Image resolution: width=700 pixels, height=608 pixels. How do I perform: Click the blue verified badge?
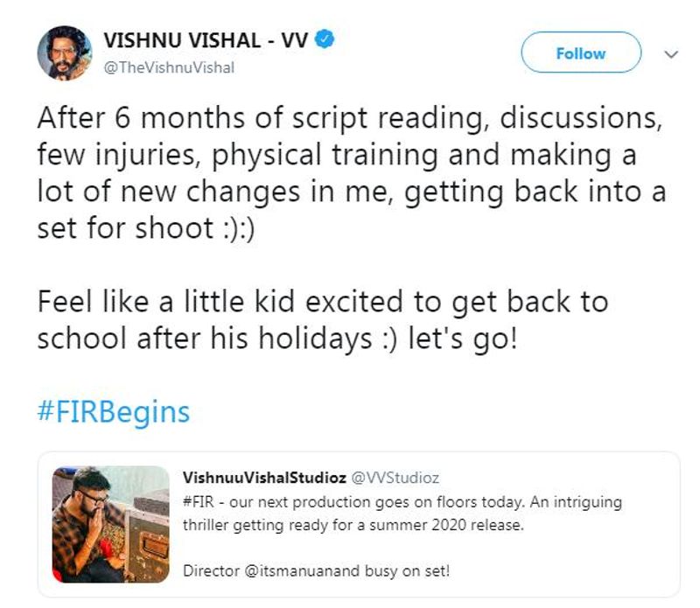(324, 39)
